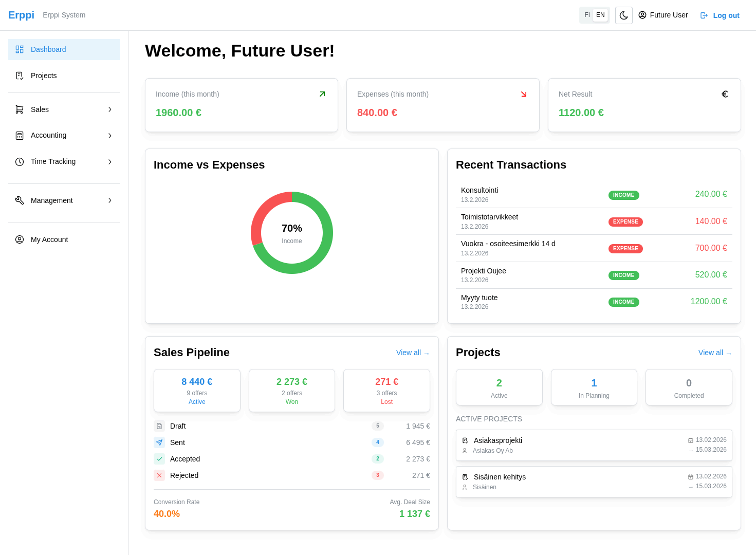This screenshot has width=756, height=555.
Task: Go to My Account page
Action: [x=64, y=239]
